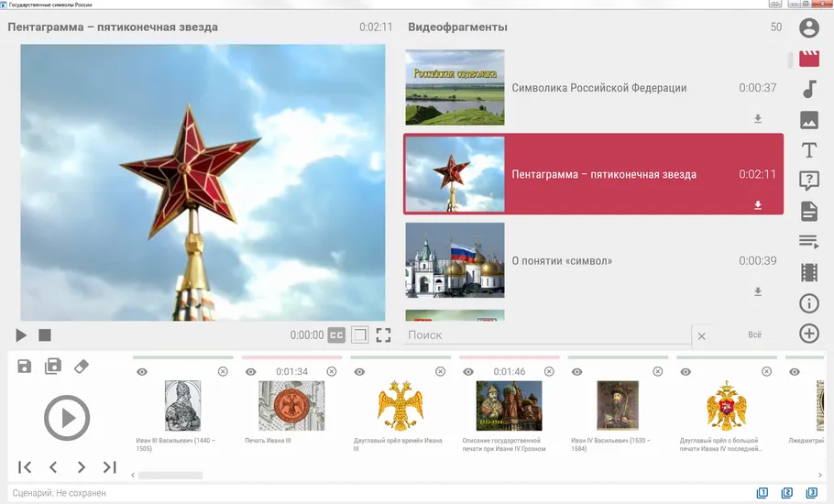This screenshot has height=504, width=834.
Task: Click the 'Поиск' search field
Action: click(545, 335)
